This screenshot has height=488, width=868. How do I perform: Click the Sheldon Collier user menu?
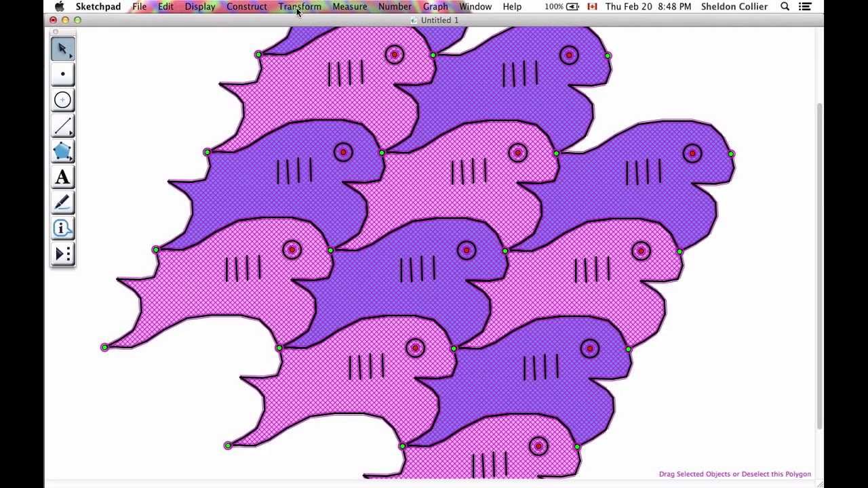735,7
